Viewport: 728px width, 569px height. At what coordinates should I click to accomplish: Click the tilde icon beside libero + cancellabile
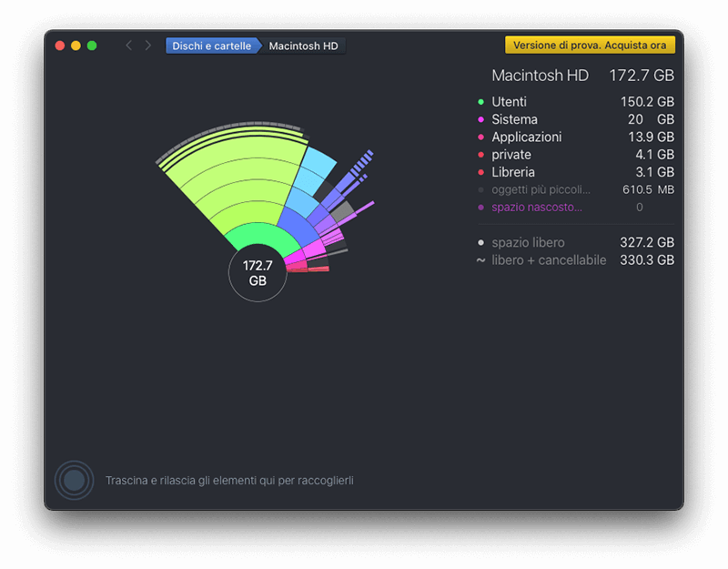pyautogui.click(x=480, y=260)
